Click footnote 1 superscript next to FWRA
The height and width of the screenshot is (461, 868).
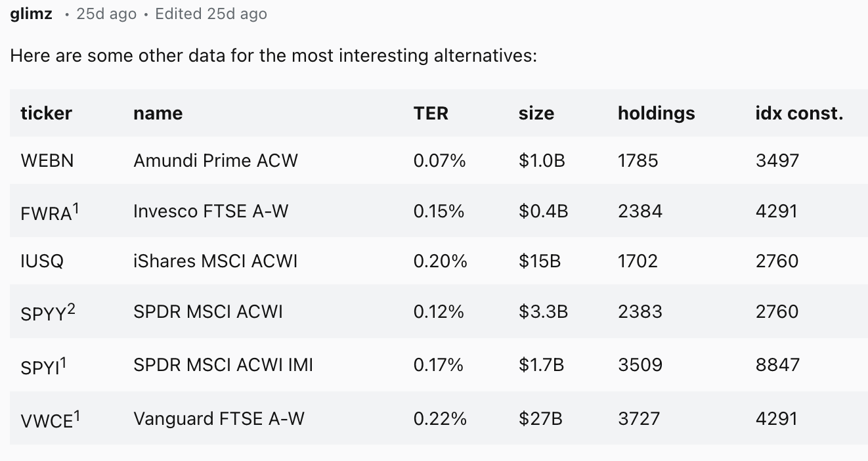[x=76, y=208]
